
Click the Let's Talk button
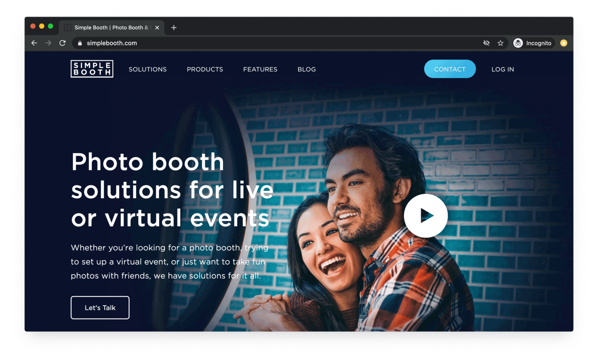tap(100, 308)
